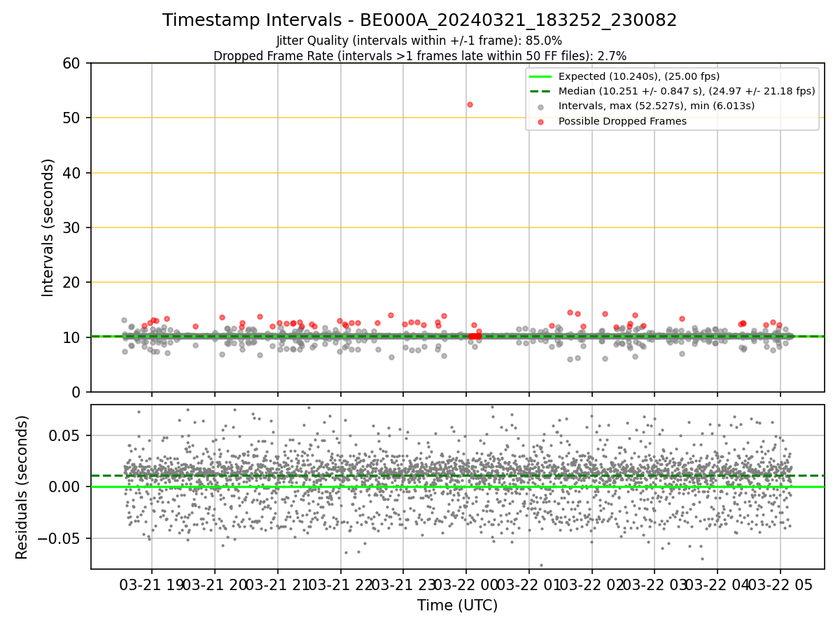The width and height of the screenshot is (840, 630).
Task: Click the x-axis tick label '03-21 23'
Action: coord(403,584)
